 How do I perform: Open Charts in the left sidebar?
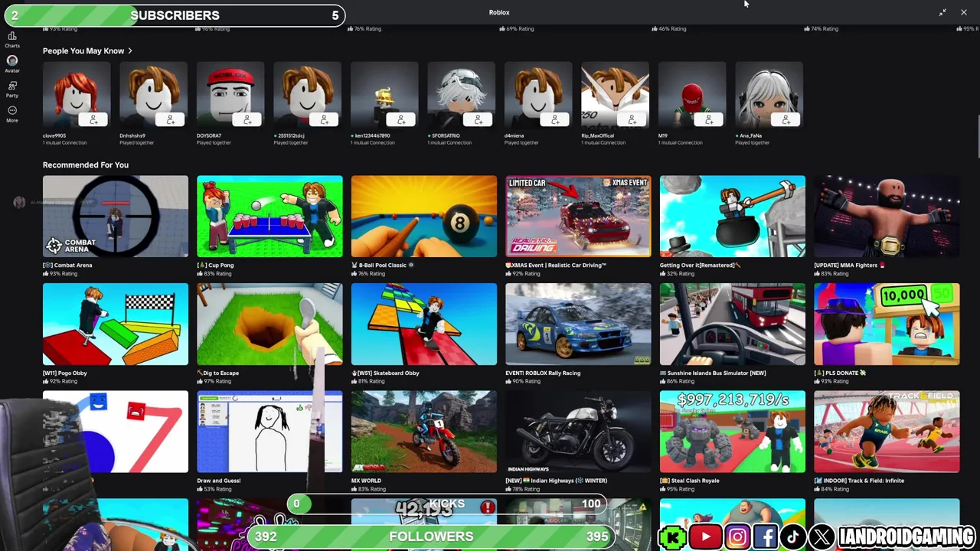click(12, 39)
